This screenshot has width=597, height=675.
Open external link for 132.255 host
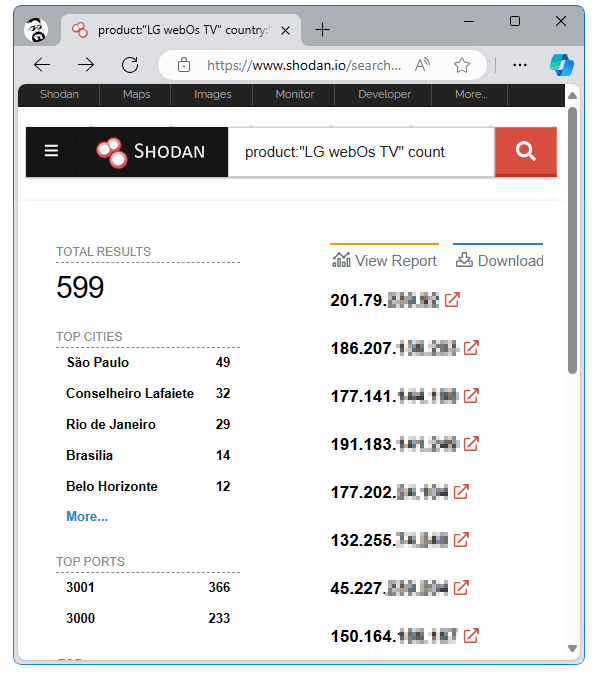(461, 539)
